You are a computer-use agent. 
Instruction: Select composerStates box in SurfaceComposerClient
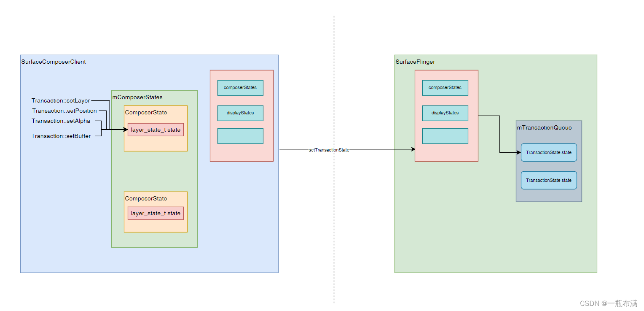[x=240, y=88]
